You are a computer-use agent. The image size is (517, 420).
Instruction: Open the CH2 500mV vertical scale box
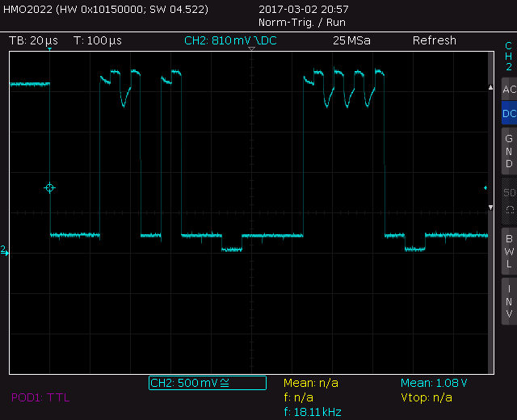207,383
